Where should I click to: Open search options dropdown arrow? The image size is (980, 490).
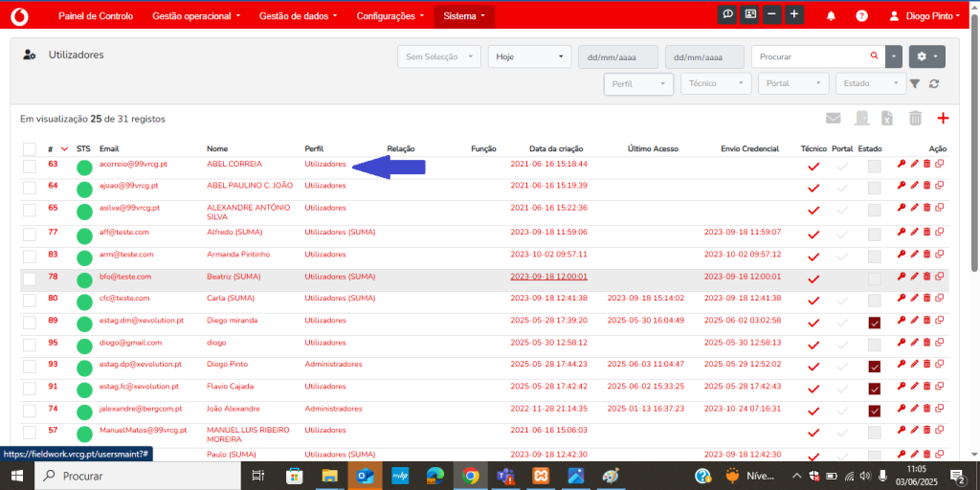point(894,56)
